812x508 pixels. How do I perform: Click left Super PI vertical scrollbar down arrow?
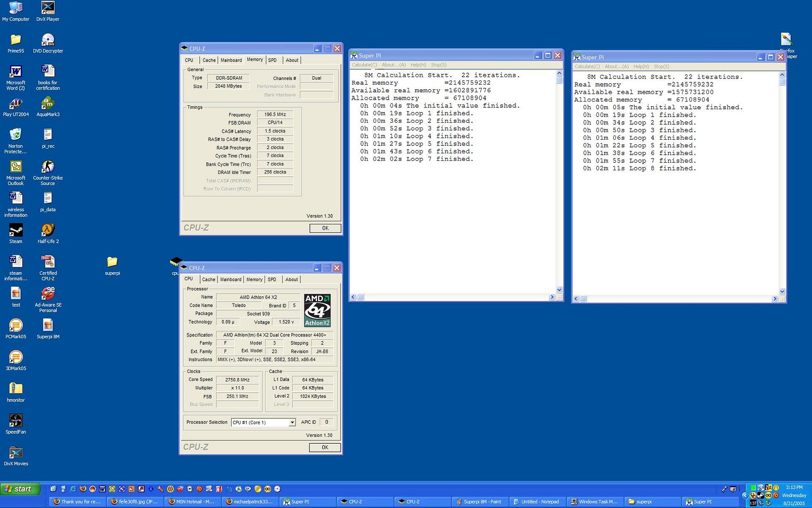[559, 290]
